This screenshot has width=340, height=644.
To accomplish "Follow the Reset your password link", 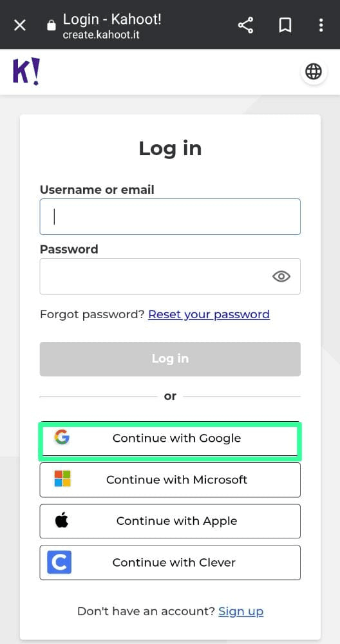I will (x=209, y=315).
